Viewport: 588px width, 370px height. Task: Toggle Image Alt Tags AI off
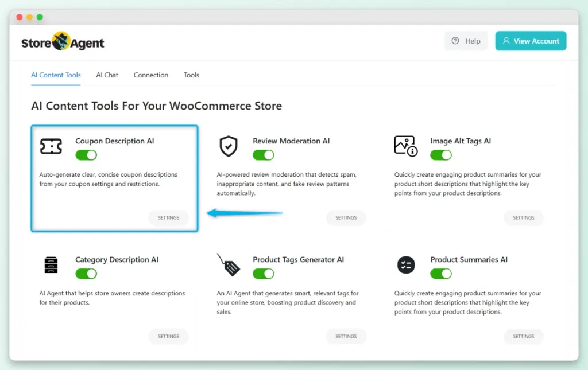(x=440, y=155)
